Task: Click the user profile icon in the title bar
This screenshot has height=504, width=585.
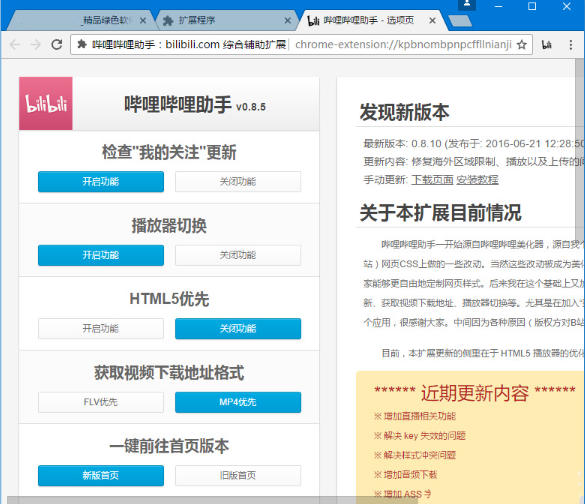Action: (466, 5)
